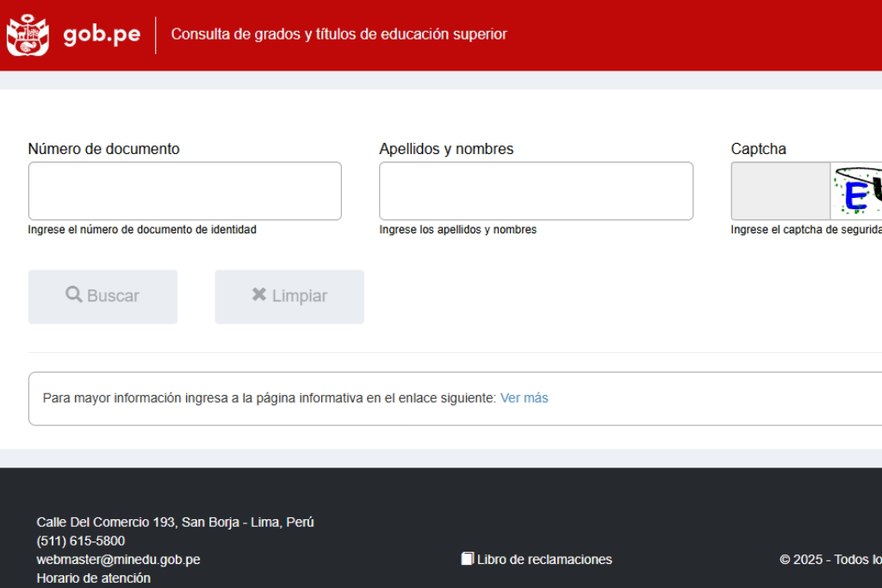Image resolution: width=882 pixels, height=588 pixels.
Task: Click the magnifier icon in Buscar button
Action: [74, 295]
